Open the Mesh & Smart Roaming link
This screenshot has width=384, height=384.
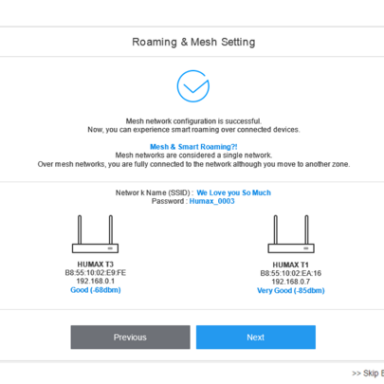tap(193, 147)
